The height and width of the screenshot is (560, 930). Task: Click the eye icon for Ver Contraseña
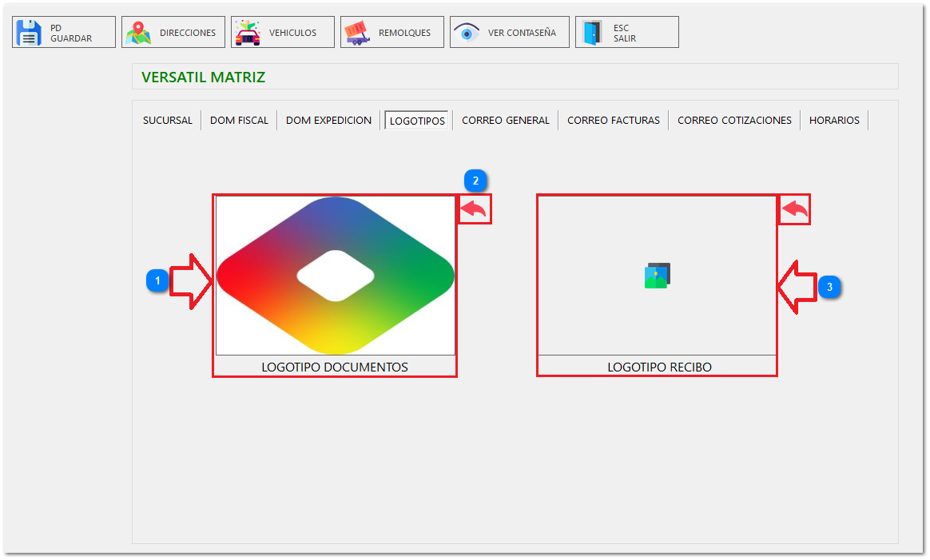point(467,33)
